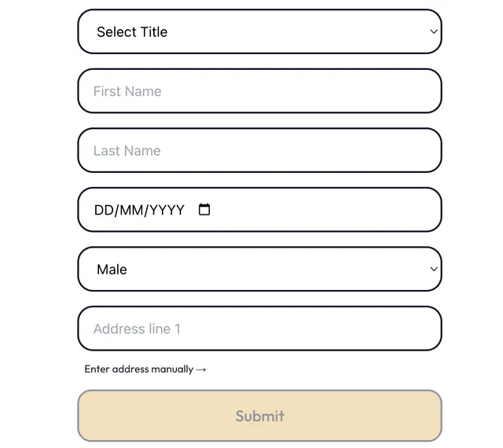
Task: Click the 'Address line 1' placeholder text
Action: pyautogui.click(x=137, y=329)
